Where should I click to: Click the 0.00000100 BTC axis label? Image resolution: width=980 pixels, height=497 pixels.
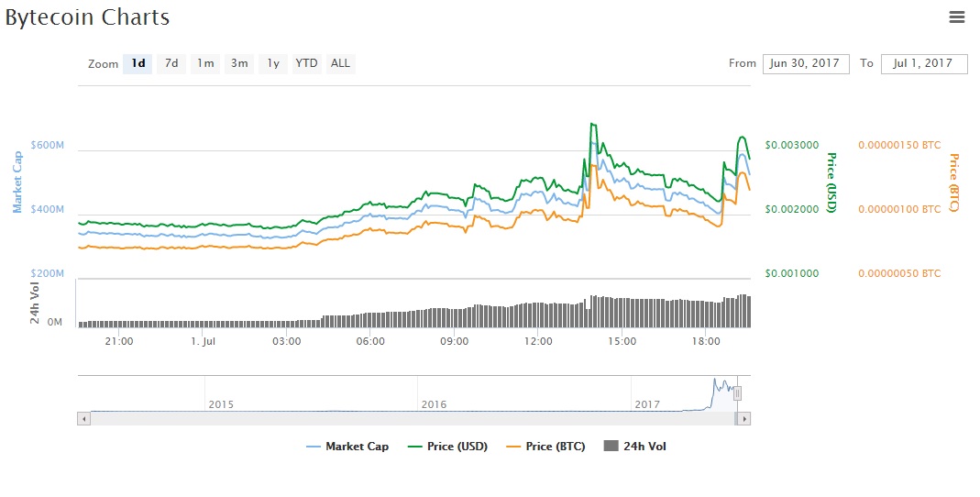point(899,209)
